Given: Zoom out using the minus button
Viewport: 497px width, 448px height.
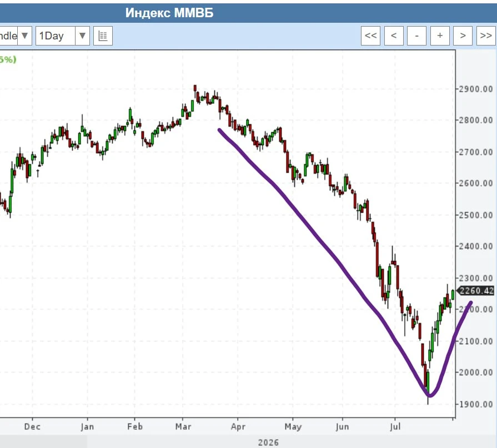Looking at the screenshot, I should [417, 36].
